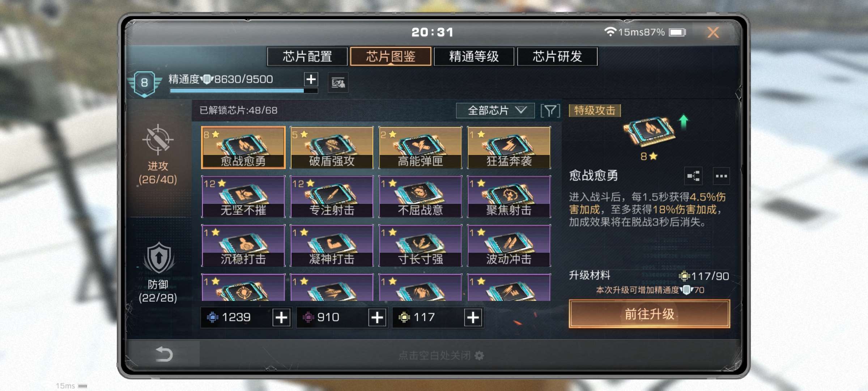The width and height of the screenshot is (868, 391).
Task: Select the 进攻 attack category icon
Action: pos(158,139)
